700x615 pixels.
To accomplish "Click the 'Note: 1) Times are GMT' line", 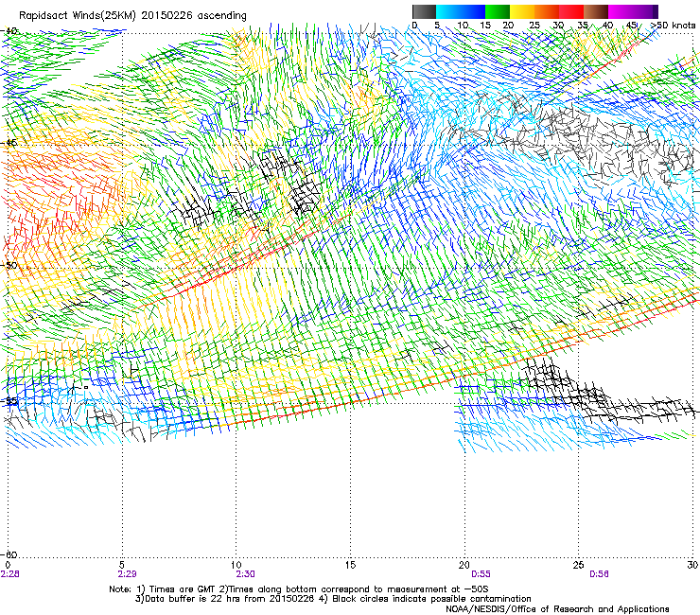I will 299,589.
